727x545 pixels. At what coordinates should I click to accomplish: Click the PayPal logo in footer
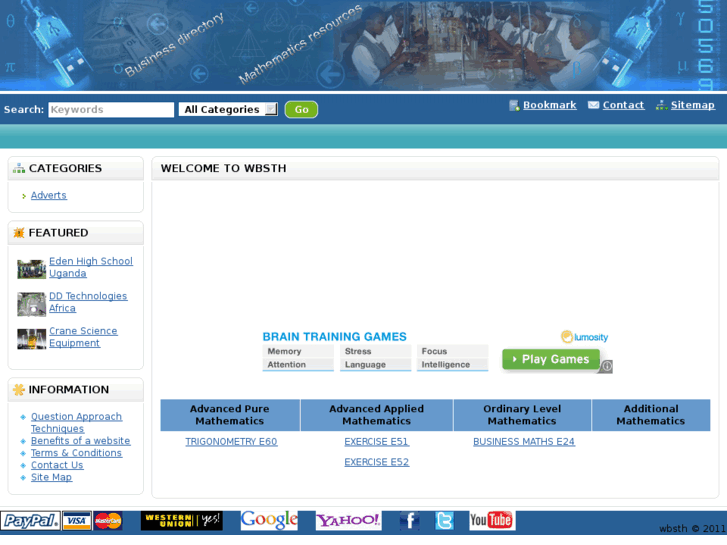(x=30, y=520)
